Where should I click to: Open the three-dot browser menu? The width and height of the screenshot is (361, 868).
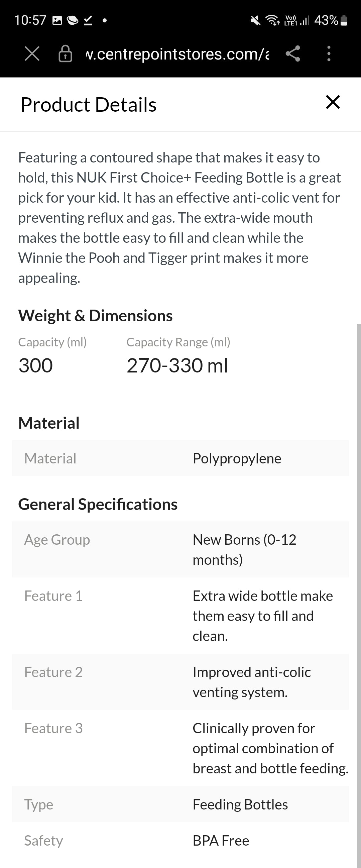pyautogui.click(x=329, y=53)
